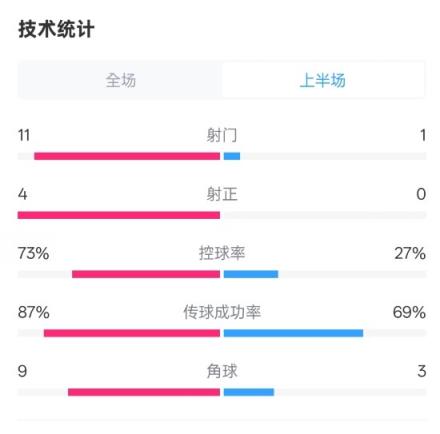Image resolution: width=440 pixels, height=434 pixels.
Task: Click the blue 控球率 bar
Action: tap(251, 274)
